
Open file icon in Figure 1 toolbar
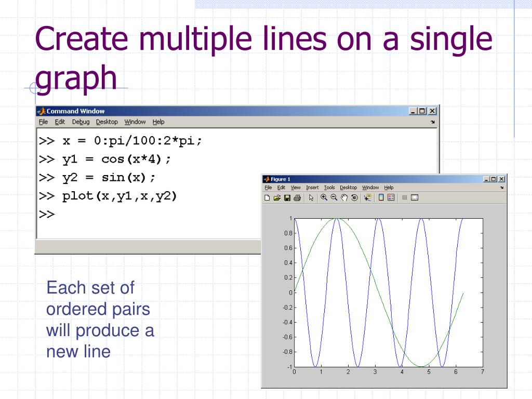coord(277,198)
